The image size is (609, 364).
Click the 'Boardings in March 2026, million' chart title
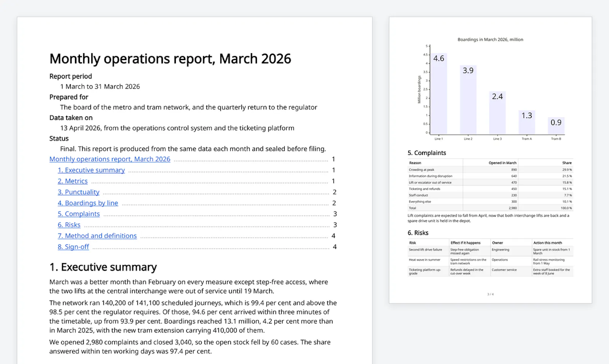[x=490, y=40]
